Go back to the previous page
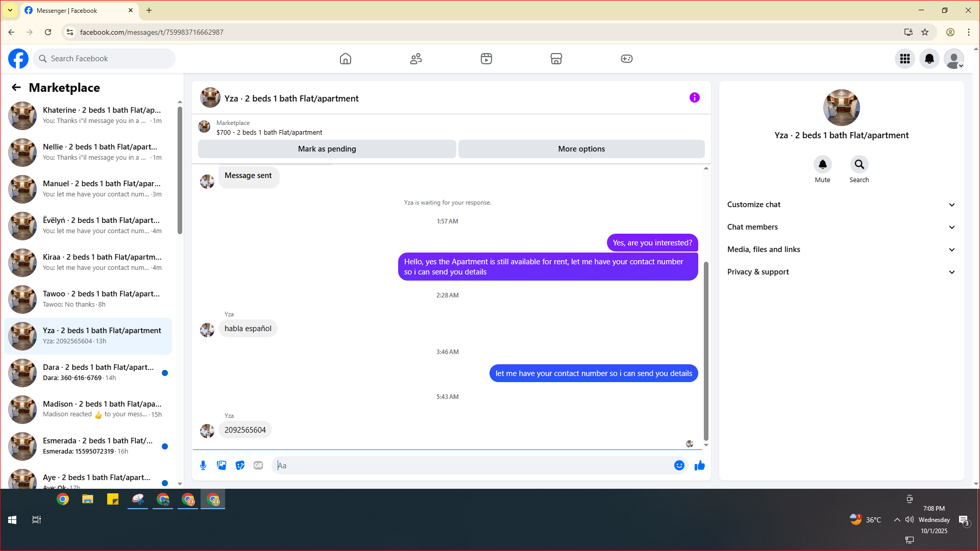Screen dimensions: 980x551 pyautogui.click(x=11, y=32)
